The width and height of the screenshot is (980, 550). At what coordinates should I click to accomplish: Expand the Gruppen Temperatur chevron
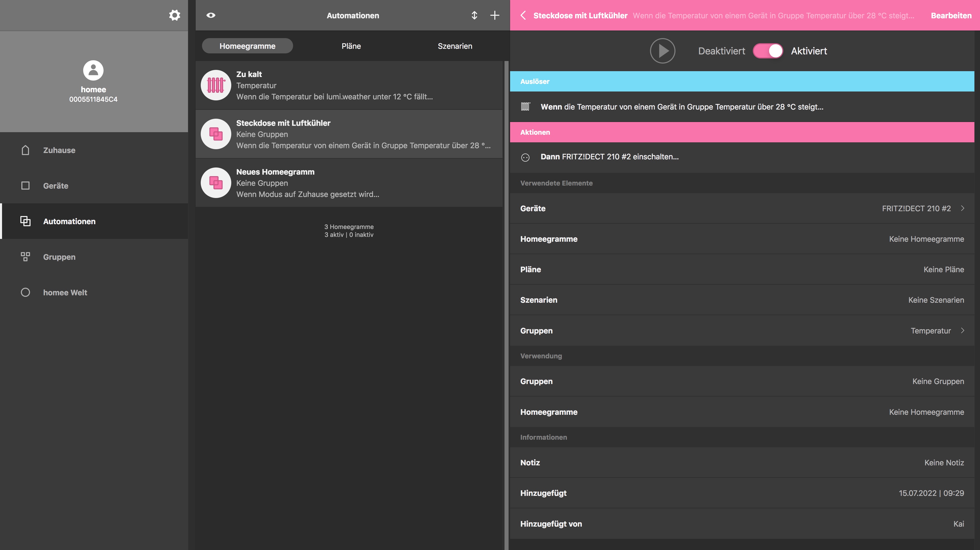[x=962, y=331]
